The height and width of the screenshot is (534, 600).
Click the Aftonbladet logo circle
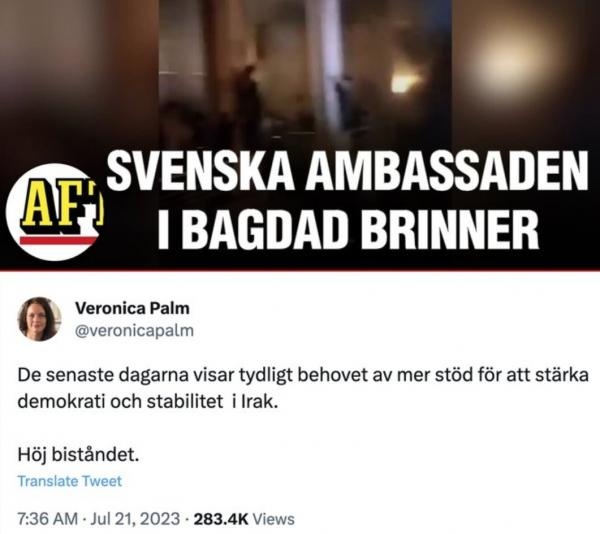[x=55, y=212]
